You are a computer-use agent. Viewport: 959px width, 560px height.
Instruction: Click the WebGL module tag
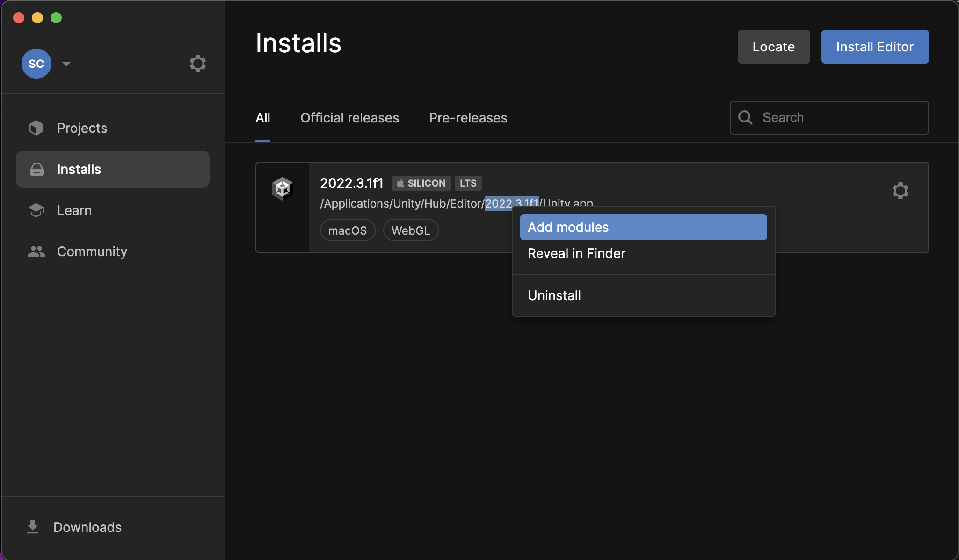[410, 230]
